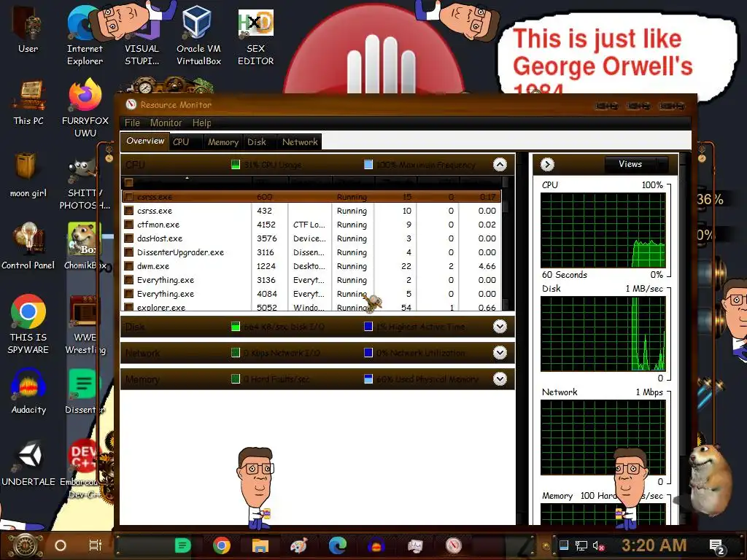Select the Control Panel desktop icon
Image resolution: width=747 pixels, height=560 pixels.
pyautogui.click(x=28, y=246)
